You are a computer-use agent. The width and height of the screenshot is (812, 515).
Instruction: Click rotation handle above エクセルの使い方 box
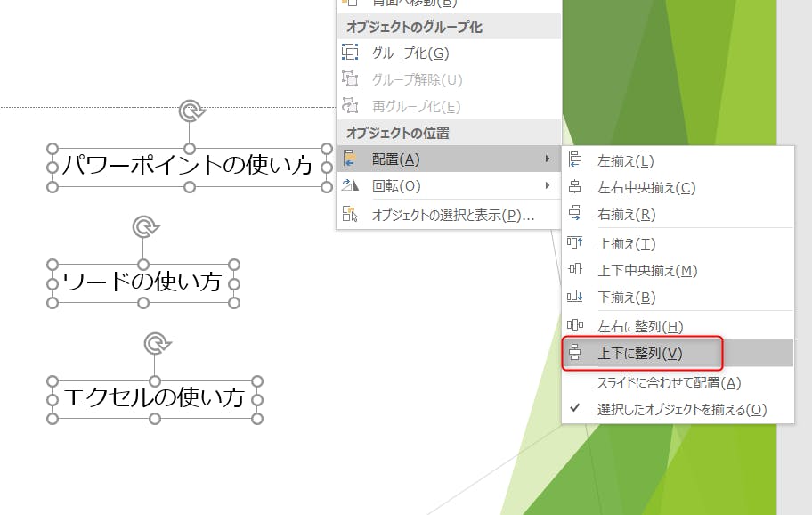point(155,343)
